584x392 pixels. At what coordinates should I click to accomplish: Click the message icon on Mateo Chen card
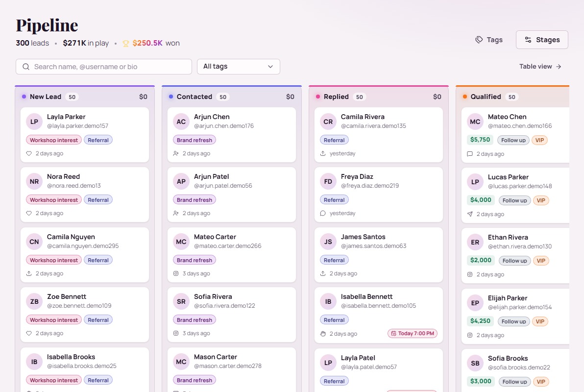[x=470, y=154]
